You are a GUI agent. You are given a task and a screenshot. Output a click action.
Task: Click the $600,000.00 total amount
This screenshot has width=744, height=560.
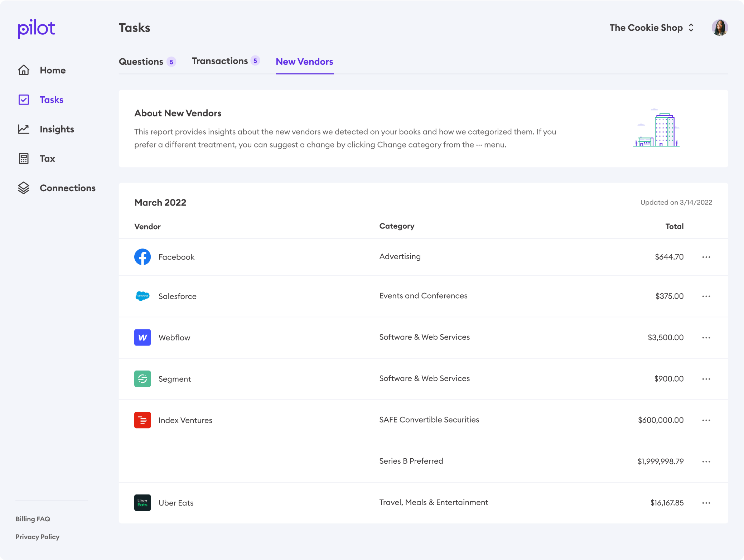pos(661,420)
